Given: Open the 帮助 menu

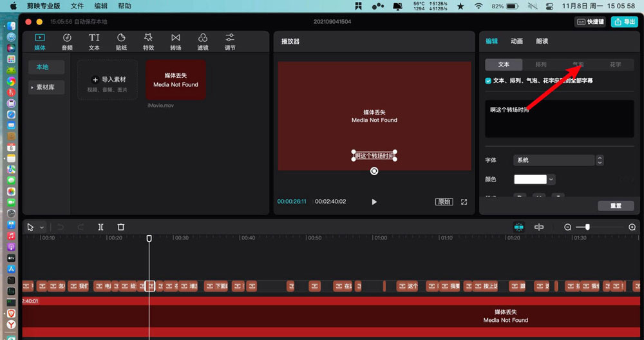Looking at the screenshot, I should point(124,6).
